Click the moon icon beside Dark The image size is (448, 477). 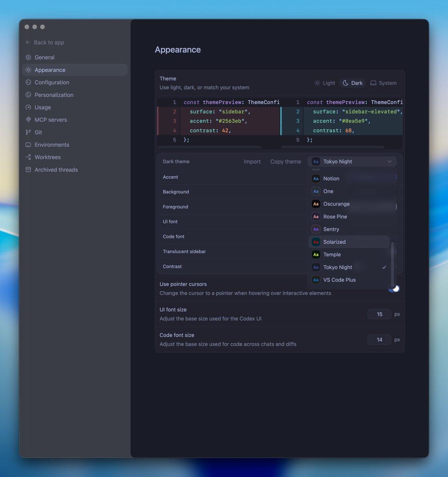(x=346, y=83)
